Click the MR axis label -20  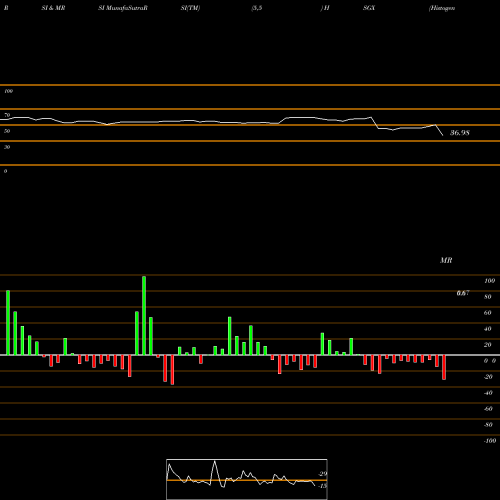[x=488, y=377]
